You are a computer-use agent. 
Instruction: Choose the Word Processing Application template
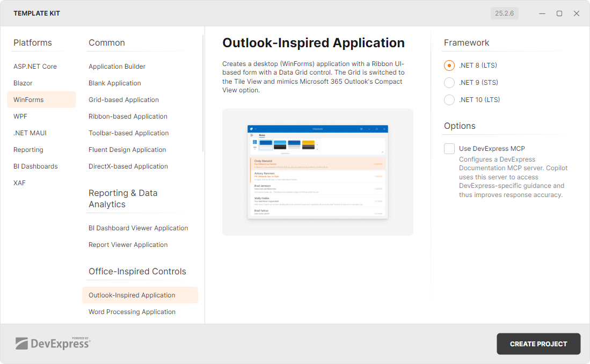pyautogui.click(x=132, y=312)
